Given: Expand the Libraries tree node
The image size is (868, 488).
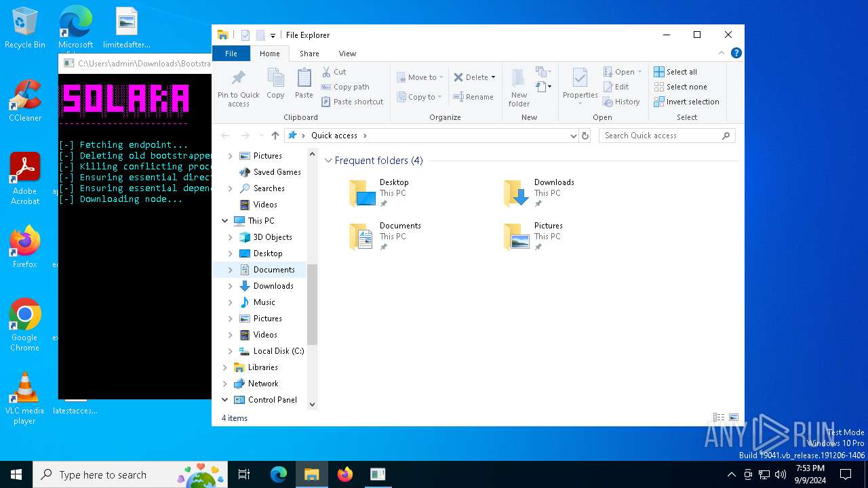Looking at the screenshot, I should tap(225, 367).
